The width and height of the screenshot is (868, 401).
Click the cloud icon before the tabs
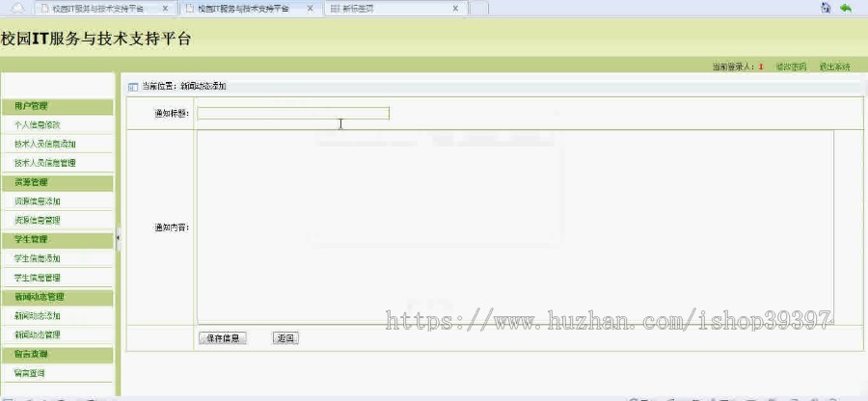(18, 9)
